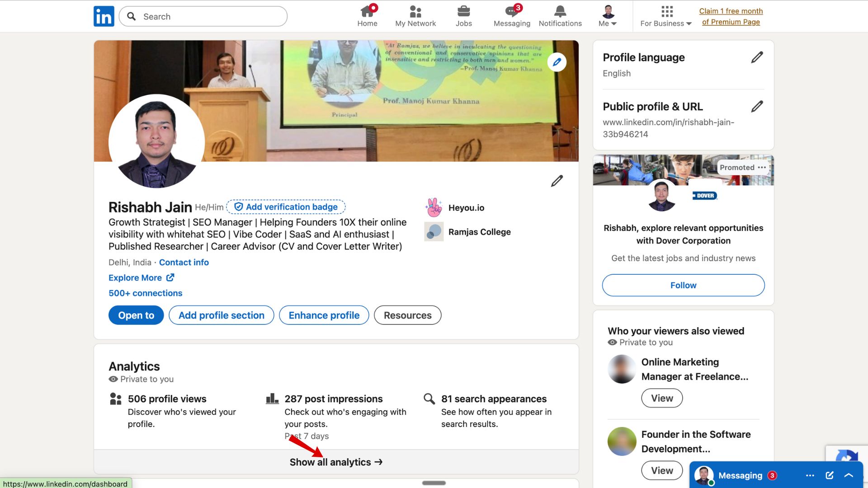Expand the Me dropdown menu
Viewport: 868px width, 488px height.
(x=608, y=17)
